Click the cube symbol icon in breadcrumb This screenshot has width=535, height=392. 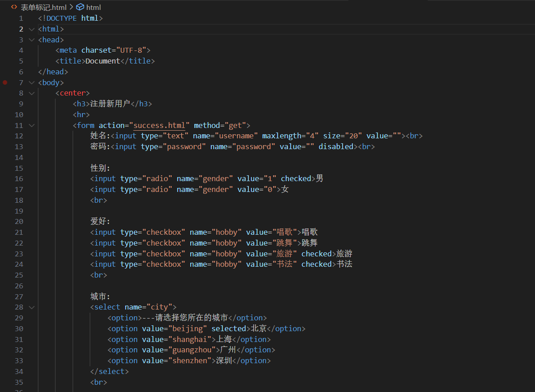click(80, 7)
